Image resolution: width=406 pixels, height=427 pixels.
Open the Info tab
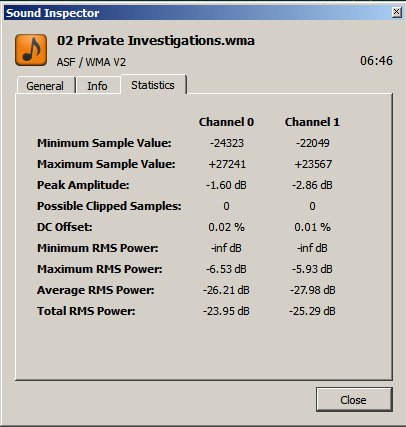tap(97, 86)
